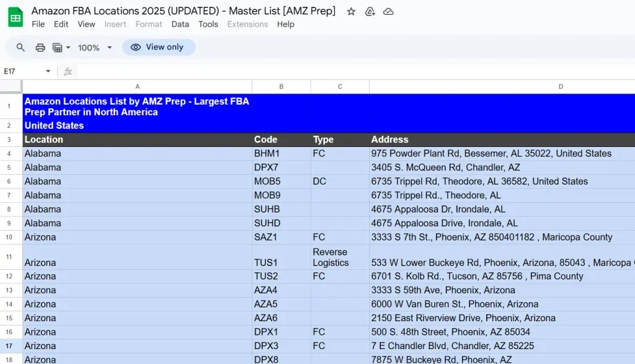Click the add to Drive icon
This screenshot has width=635, height=364.
[x=370, y=12]
